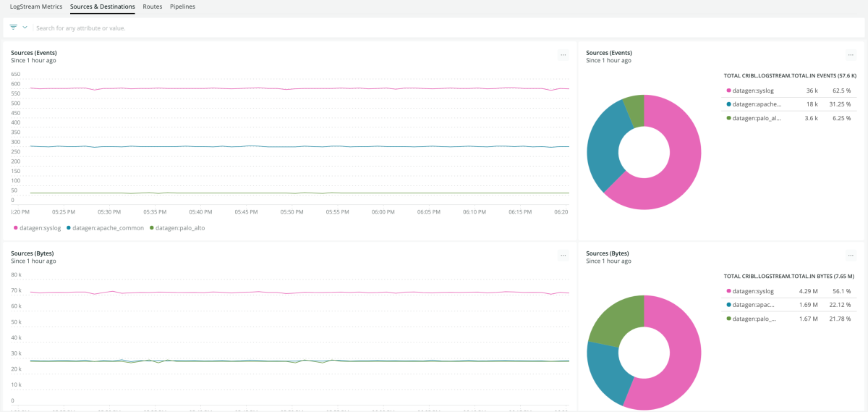Viewport: 868px width, 412px height.
Task: Open the Pipelines tab
Action: click(182, 7)
